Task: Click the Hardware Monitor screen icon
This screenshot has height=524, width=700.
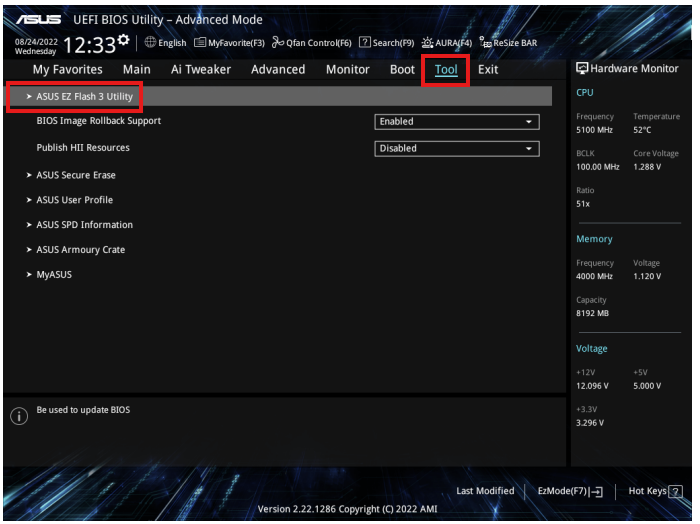Action: click(x=582, y=68)
